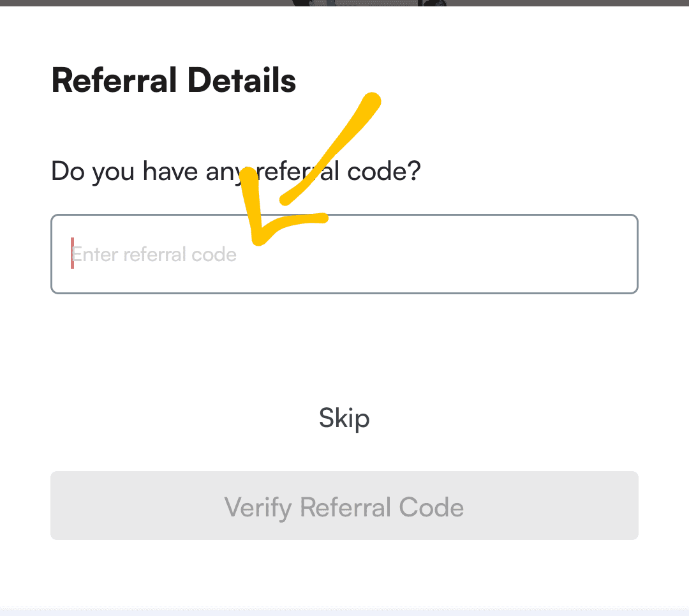Image resolution: width=689 pixels, height=616 pixels.
Task: Click the Referral Details heading
Action: tap(174, 81)
